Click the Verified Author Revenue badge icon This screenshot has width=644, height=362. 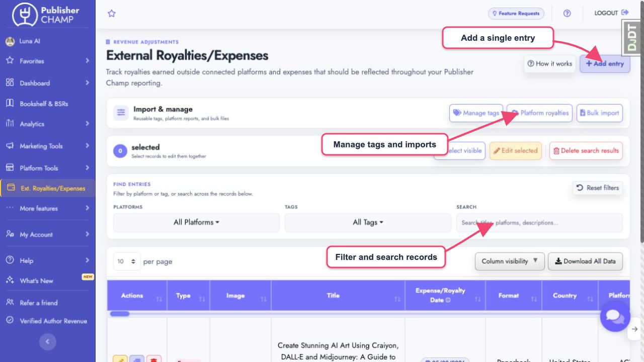pos(10,320)
